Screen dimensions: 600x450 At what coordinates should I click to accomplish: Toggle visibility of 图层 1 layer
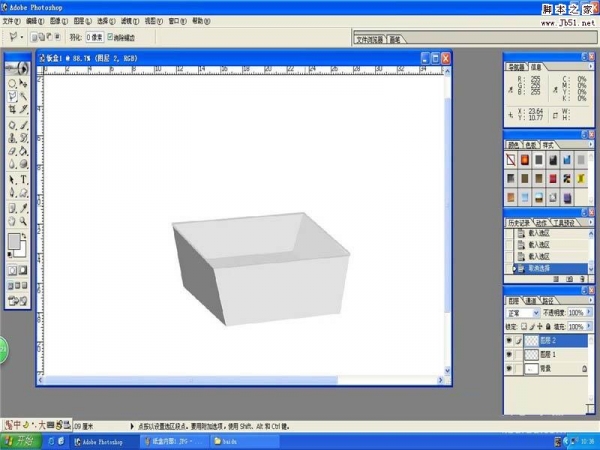[x=509, y=354]
